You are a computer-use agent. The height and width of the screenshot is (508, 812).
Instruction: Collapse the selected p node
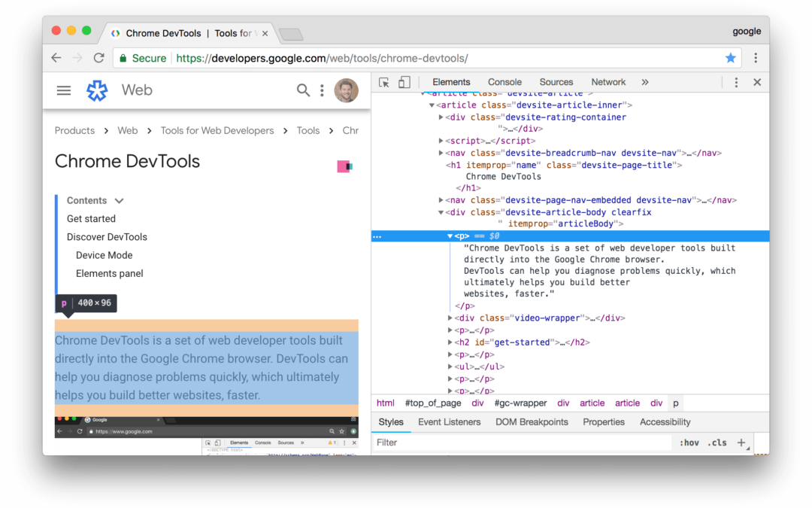(450, 236)
